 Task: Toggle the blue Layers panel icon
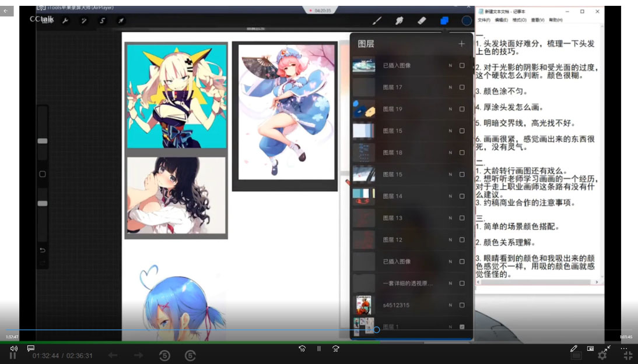pos(444,20)
